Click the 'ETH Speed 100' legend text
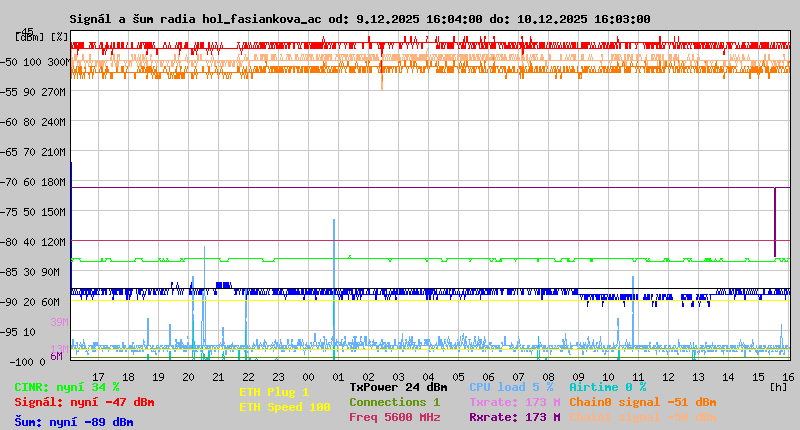Viewport: 800px width, 430px height. (285, 407)
